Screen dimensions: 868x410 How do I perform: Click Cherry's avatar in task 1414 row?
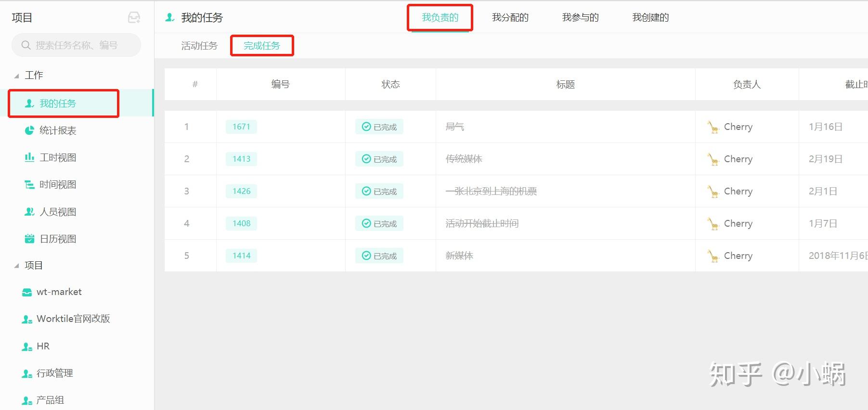pos(713,256)
